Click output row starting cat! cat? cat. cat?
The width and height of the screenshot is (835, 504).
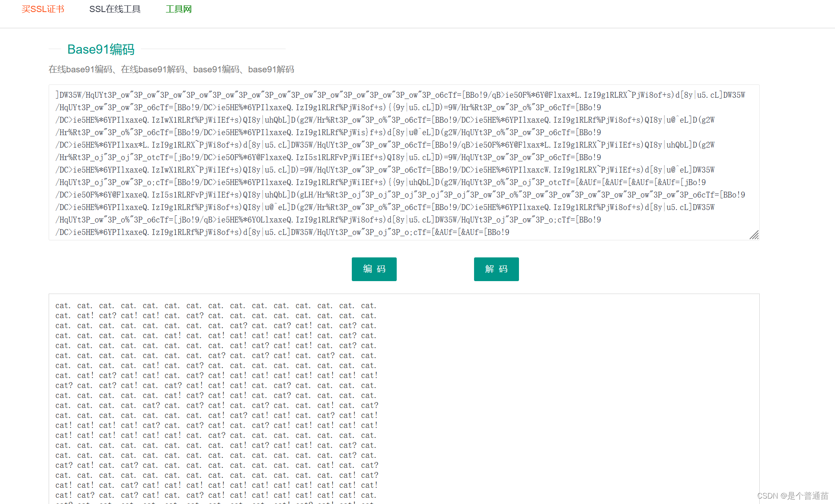(215, 496)
